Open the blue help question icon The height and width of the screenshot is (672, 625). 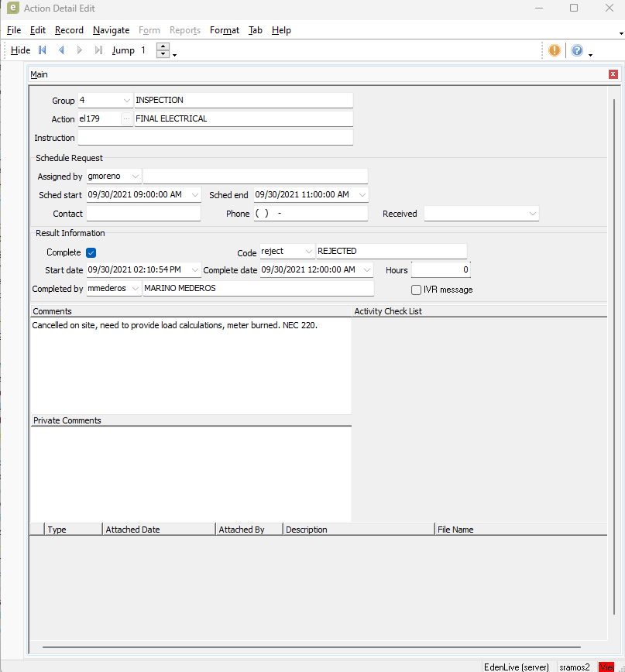pos(577,50)
